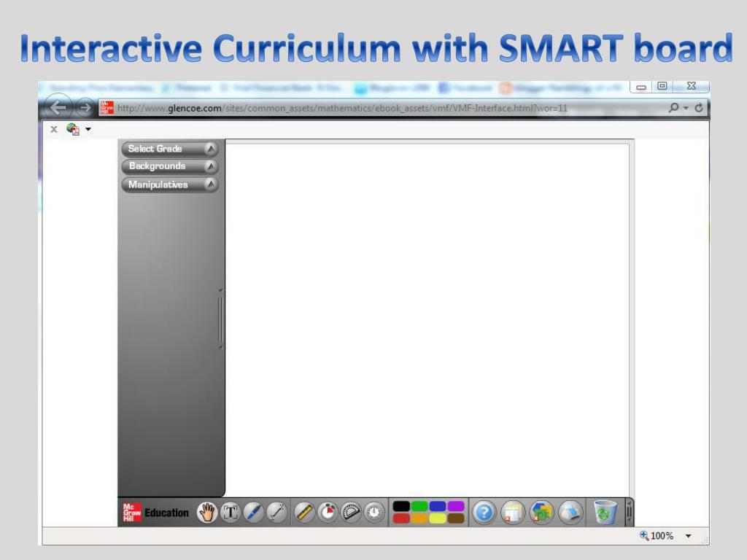The width and height of the screenshot is (747, 560).
Task: Choose the black color swatch
Action: pos(401,506)
